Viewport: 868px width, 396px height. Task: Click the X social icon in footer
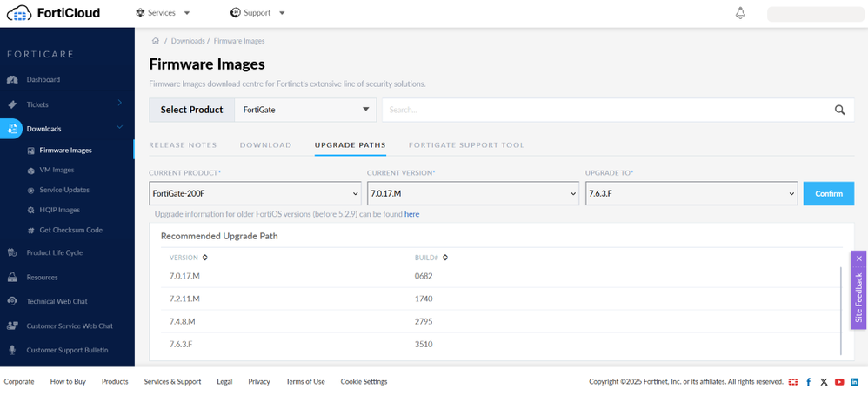824,382
